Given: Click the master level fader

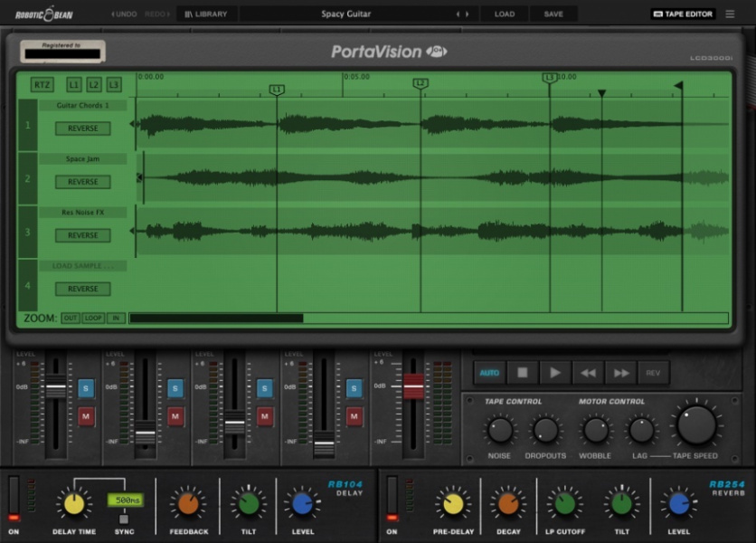Looking at the screenshot, I should coord(413,386).
